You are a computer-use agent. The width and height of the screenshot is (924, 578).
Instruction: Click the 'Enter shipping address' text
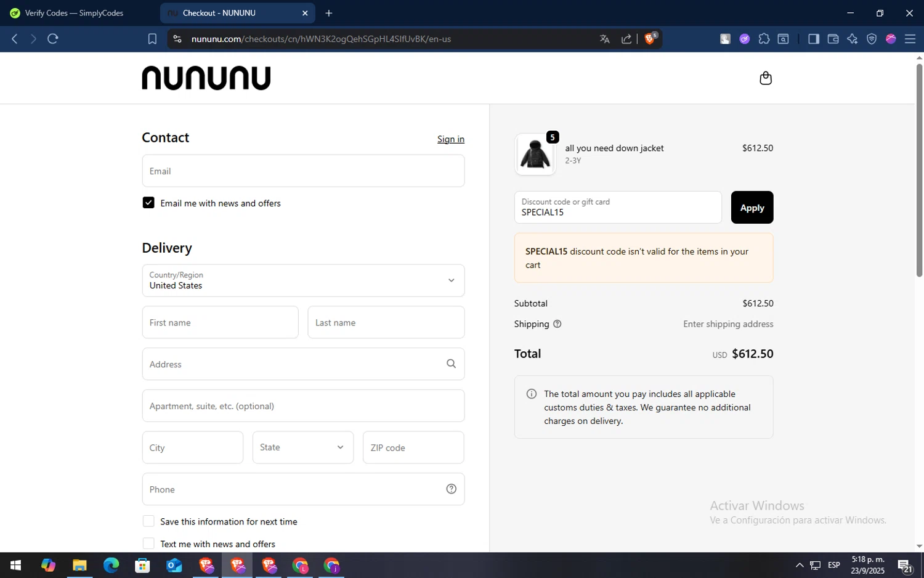728,324
